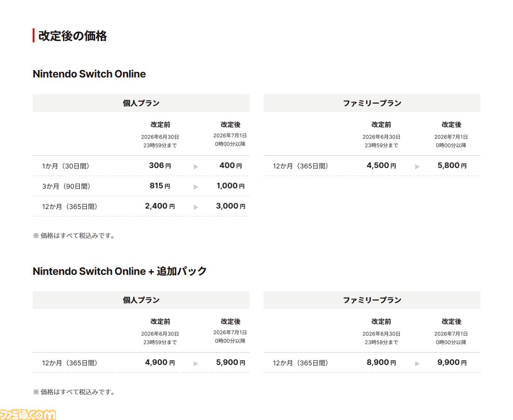The height and width of the screenshot is (420, 513).
Task: Click the Nintendo Switch Online + 追加パック title
Action: 120,271
